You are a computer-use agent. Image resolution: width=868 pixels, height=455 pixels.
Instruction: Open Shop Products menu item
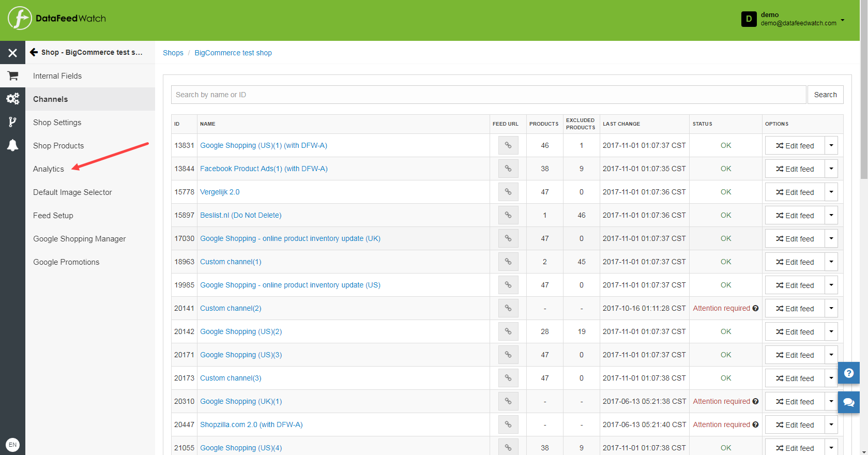[90, 146]
